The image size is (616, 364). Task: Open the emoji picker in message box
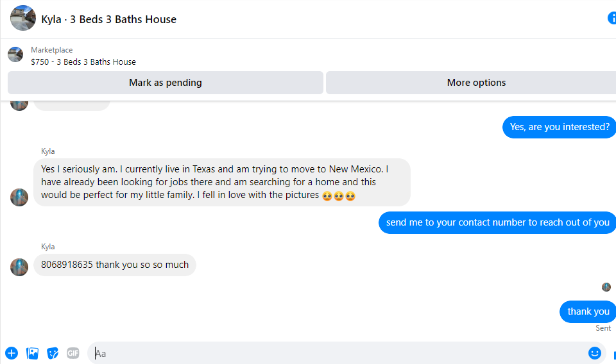click(594, 353)
